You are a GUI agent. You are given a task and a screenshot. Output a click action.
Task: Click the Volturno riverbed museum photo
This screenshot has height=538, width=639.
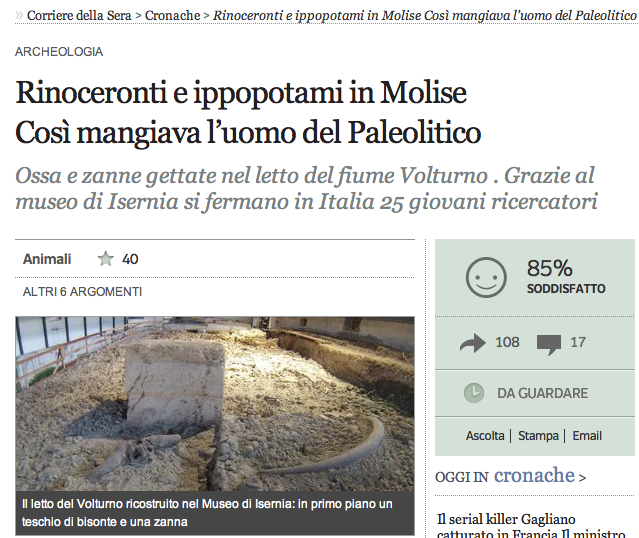[x=215, y=404]
